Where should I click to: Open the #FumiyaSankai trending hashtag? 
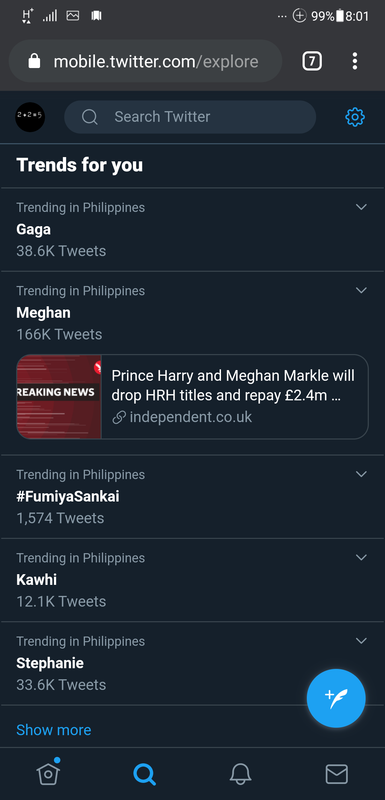(x=68, y=496)
